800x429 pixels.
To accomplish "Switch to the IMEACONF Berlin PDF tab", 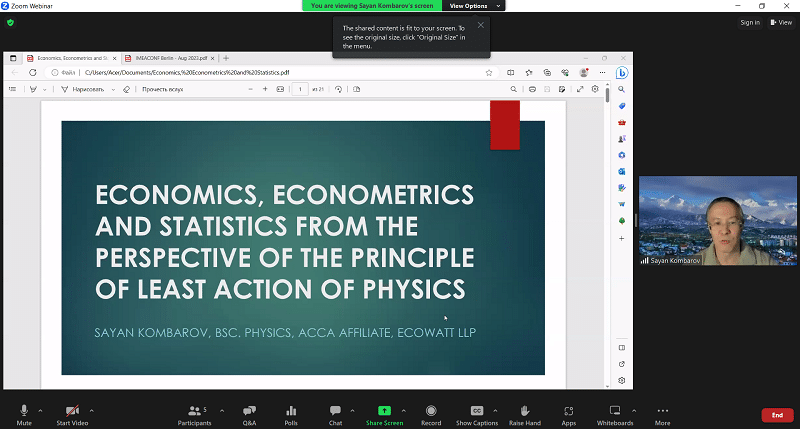I will (x=175, y=58).
